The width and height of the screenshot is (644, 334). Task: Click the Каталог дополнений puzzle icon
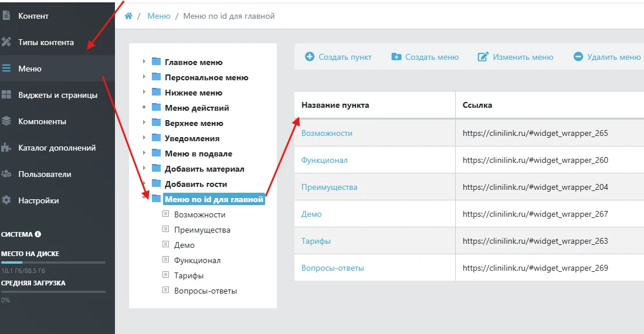6,147
